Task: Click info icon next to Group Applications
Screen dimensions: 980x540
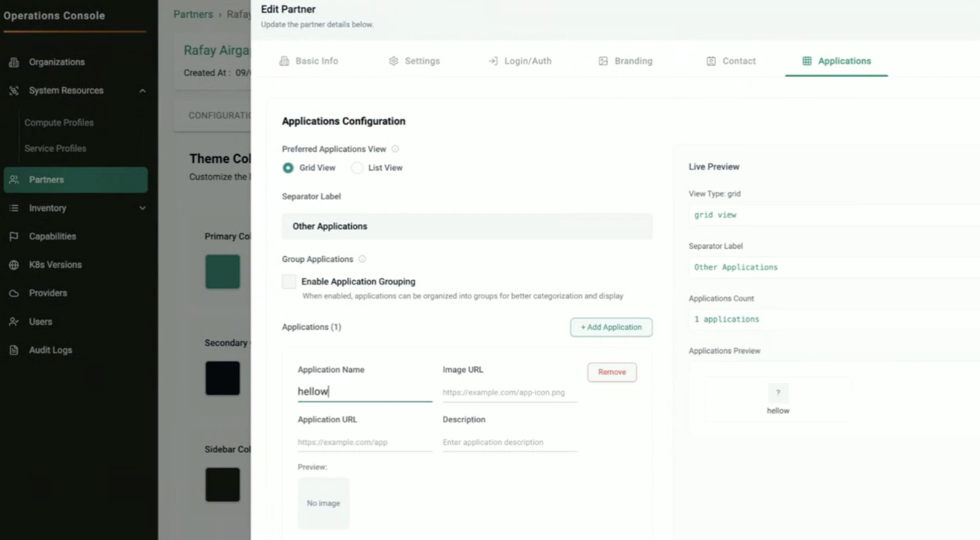Action: point(362,259)
